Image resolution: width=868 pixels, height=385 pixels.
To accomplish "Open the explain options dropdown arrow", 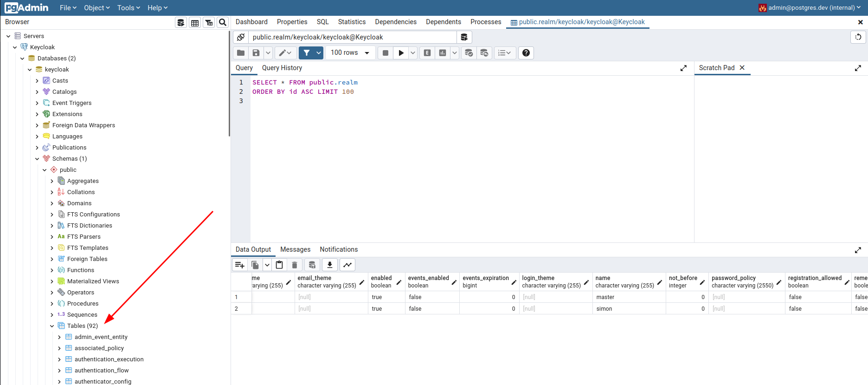I will coord(455,53).
